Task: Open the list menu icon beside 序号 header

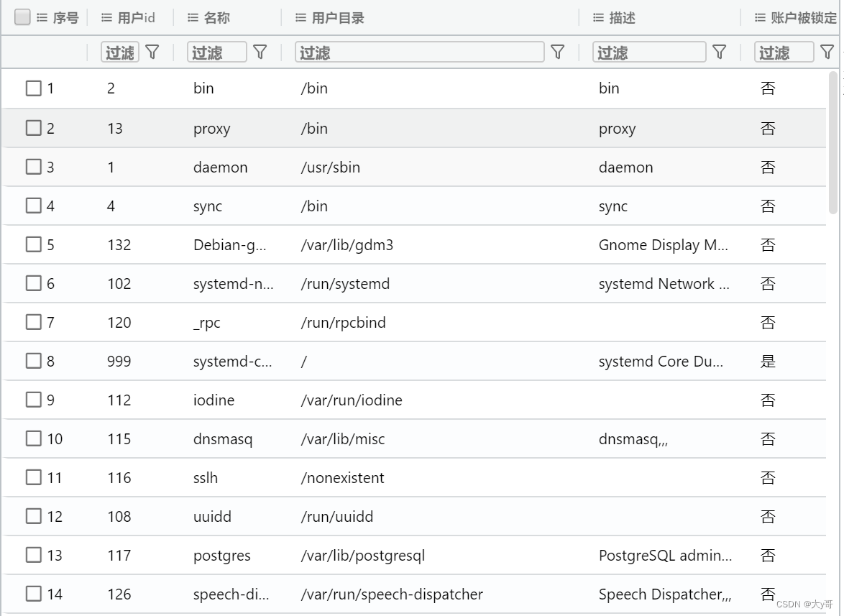Action: [x=42, y=18]
